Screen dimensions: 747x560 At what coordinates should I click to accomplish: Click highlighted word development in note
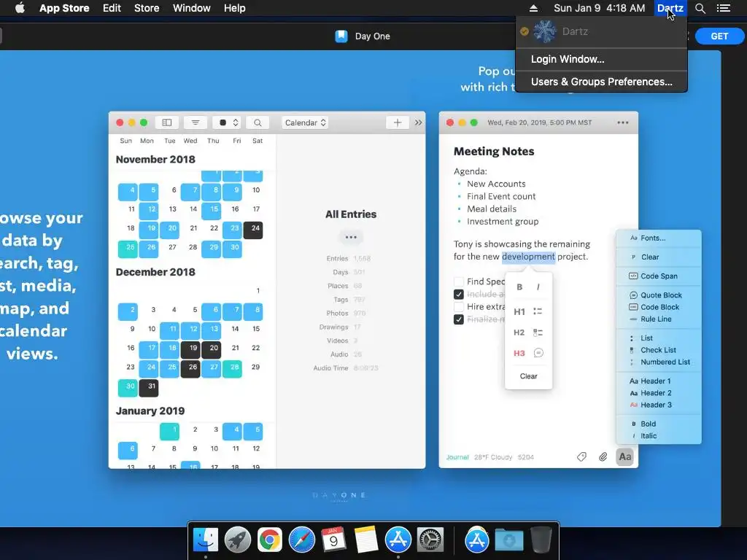click(528, 257)
